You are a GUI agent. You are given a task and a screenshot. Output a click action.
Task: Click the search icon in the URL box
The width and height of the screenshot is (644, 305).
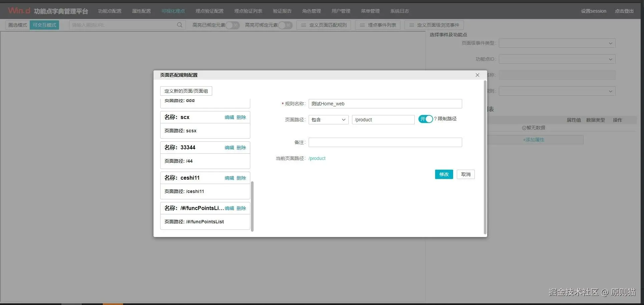click(180, 25)
